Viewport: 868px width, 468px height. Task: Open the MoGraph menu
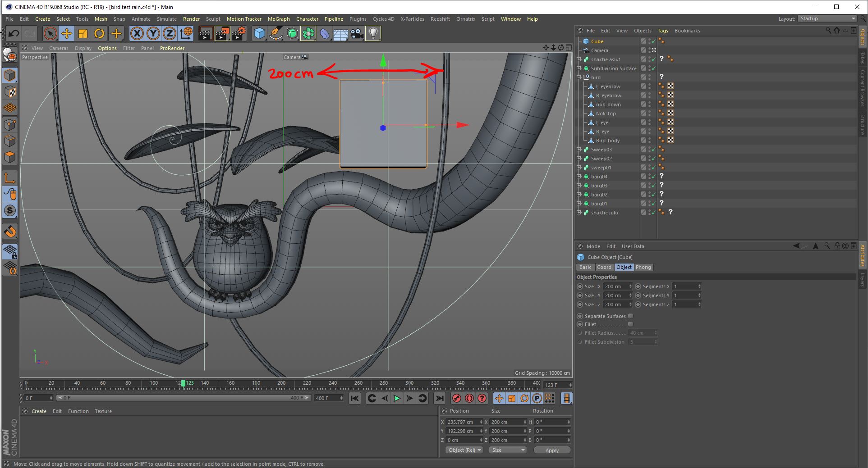pos(279,19)
